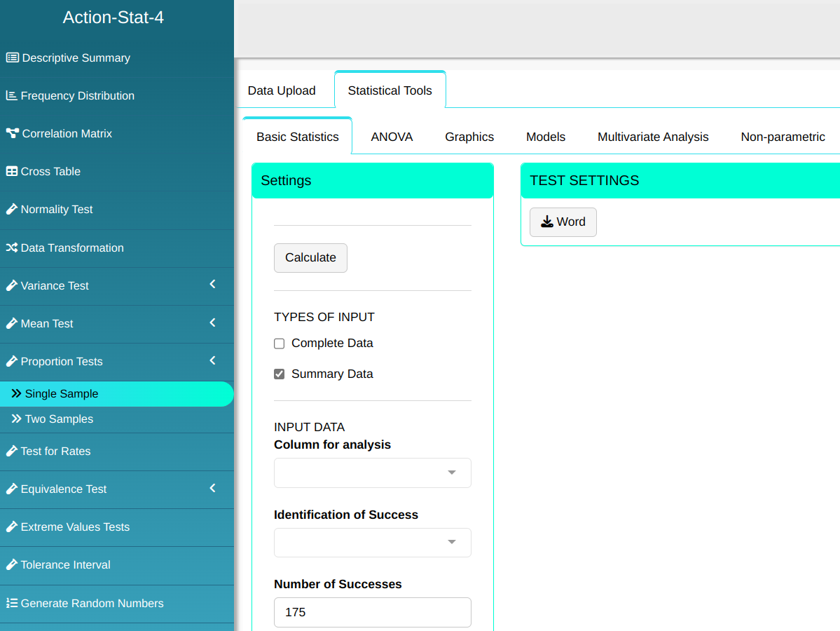Click the Descriptive Summary list icon
The width and height of the screenshot is (840, 631).
coord(13,58)
